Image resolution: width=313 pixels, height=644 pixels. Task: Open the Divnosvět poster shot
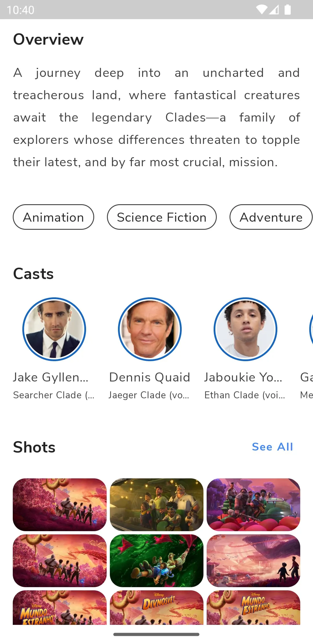pos(156,607)
